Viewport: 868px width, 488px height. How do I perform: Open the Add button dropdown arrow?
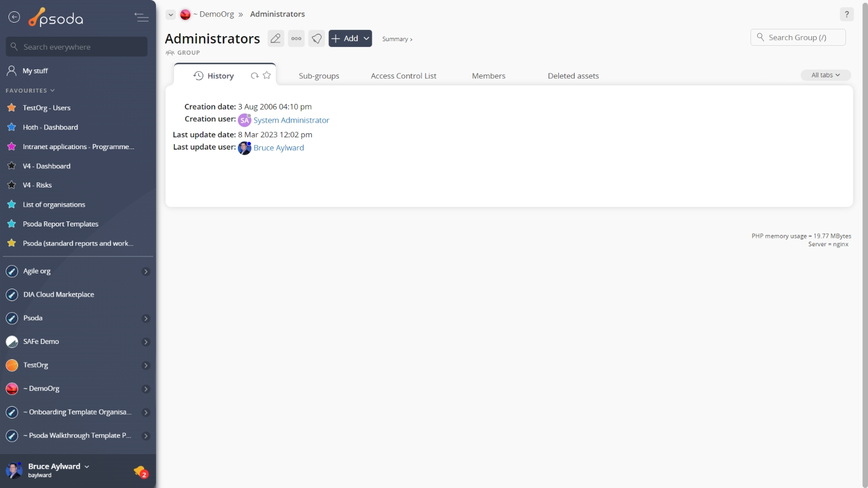click(366, 38)
